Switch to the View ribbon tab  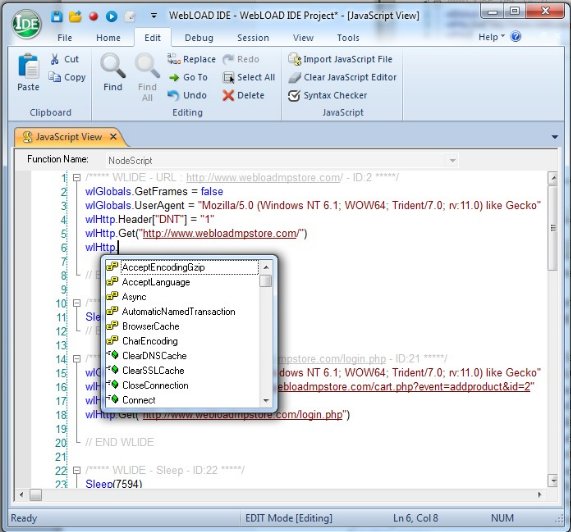pos(303,38)
